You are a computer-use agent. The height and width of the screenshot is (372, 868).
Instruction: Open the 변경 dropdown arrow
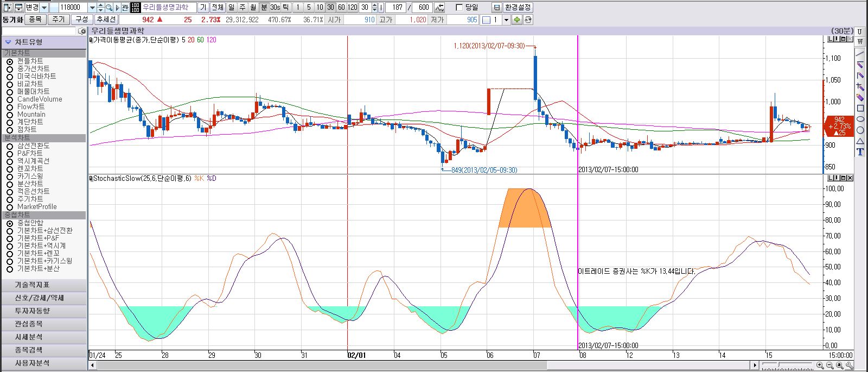point(44,8)
